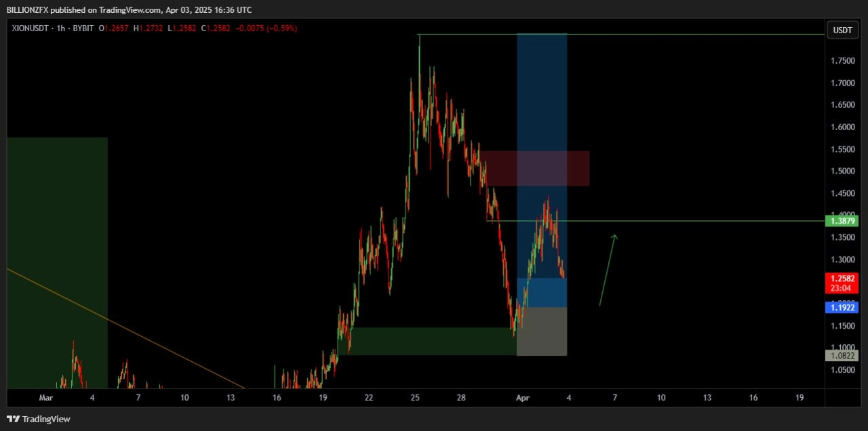The height and width of the screenshot is (431, 868).
Task: Click the 1.6000 price axis label
Action: (842, 127)
